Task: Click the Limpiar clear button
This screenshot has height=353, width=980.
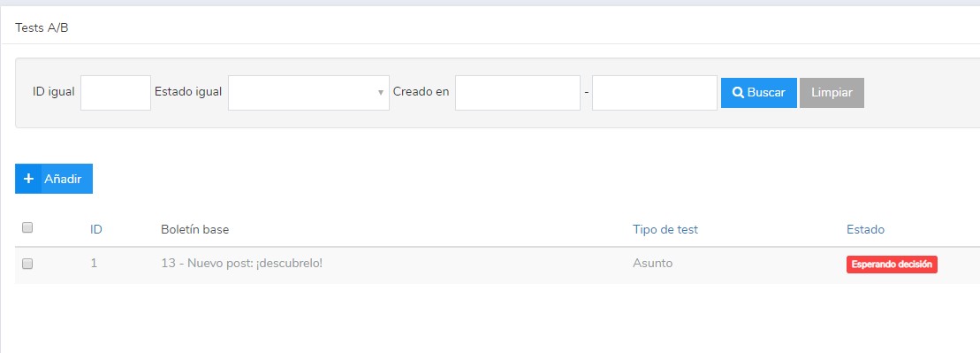Action: tap(832, 93)
